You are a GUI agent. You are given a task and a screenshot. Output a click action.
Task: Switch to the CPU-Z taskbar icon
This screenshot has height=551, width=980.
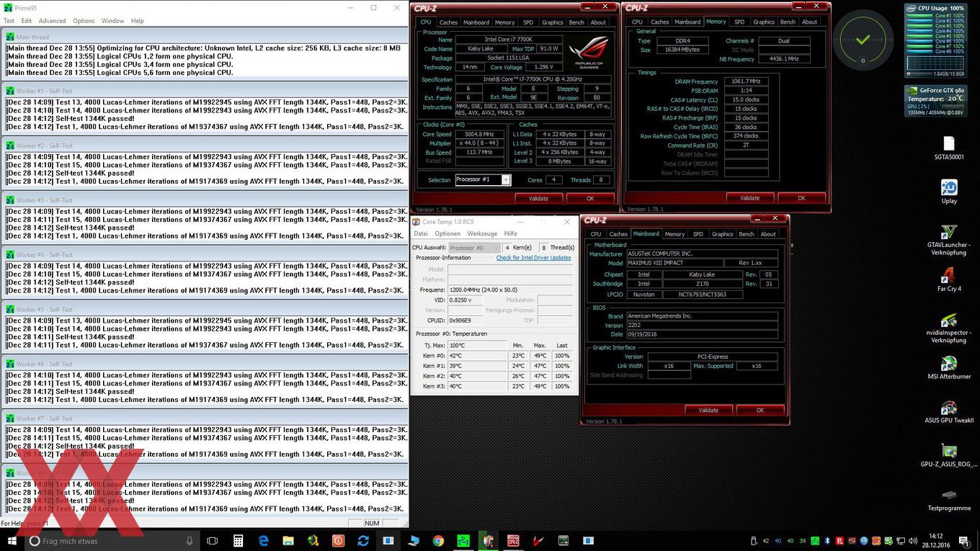point(513,541)
